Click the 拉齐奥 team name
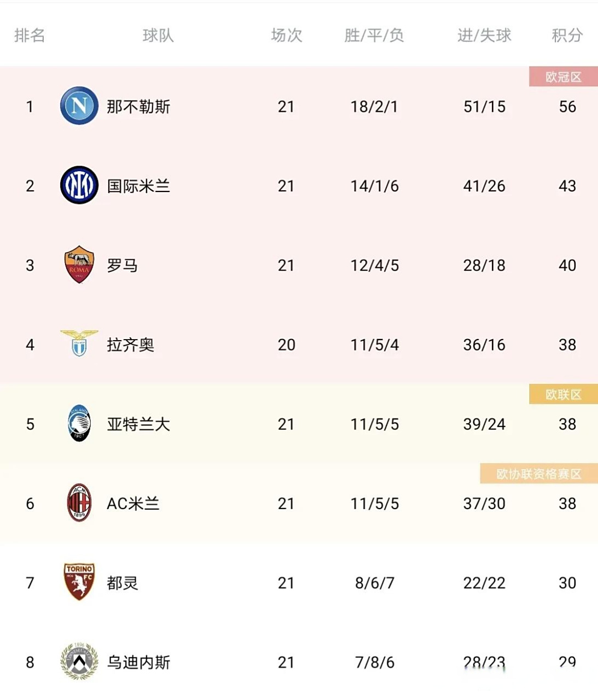 click(131, 345)
